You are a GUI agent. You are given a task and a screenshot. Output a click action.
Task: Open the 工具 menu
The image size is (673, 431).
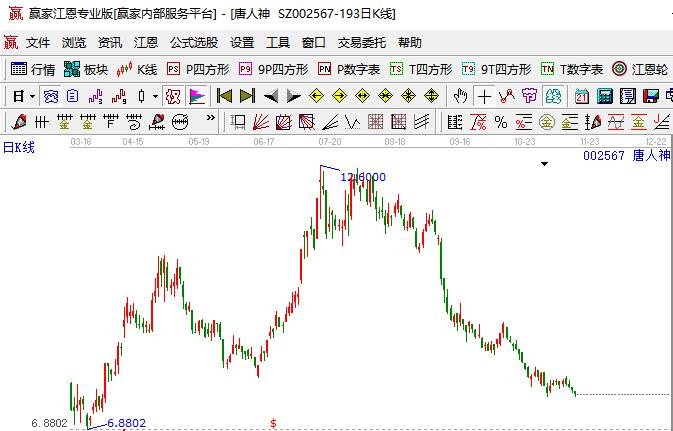(x=278, y=42)
